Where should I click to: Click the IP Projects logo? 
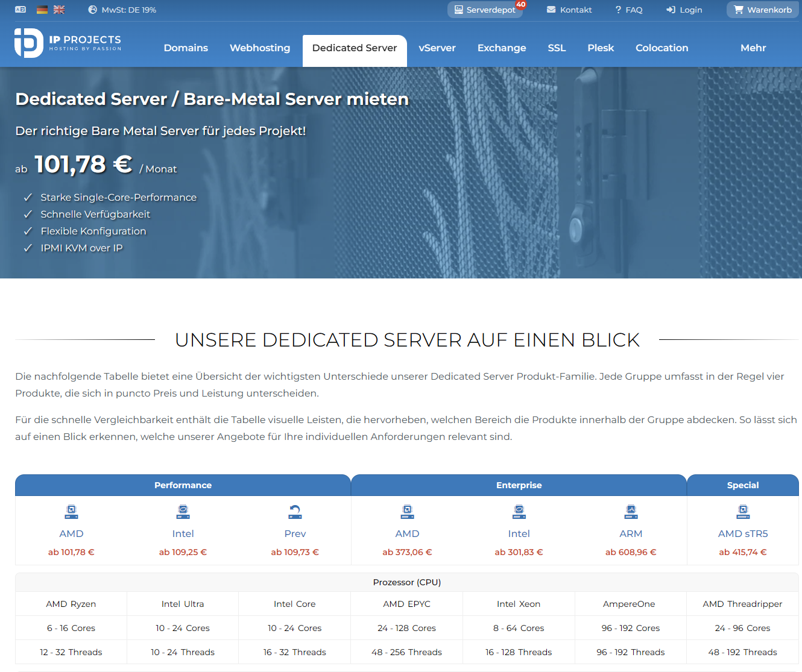click(68, 43)
